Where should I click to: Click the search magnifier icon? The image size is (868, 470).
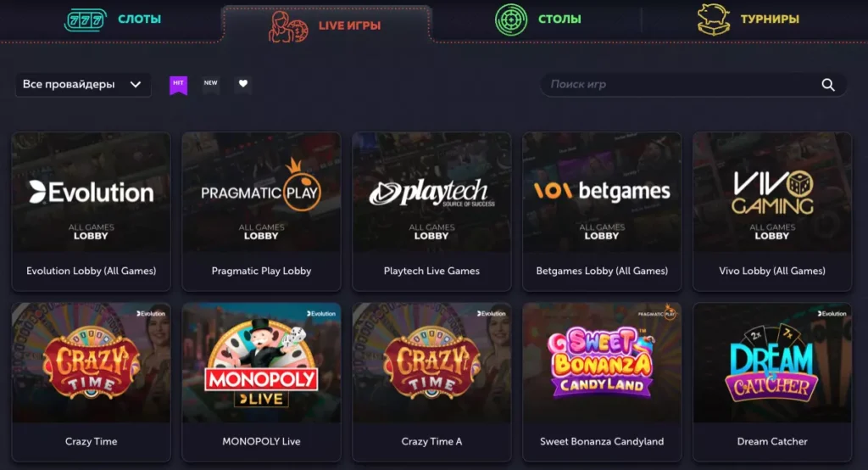coord(828,84)
